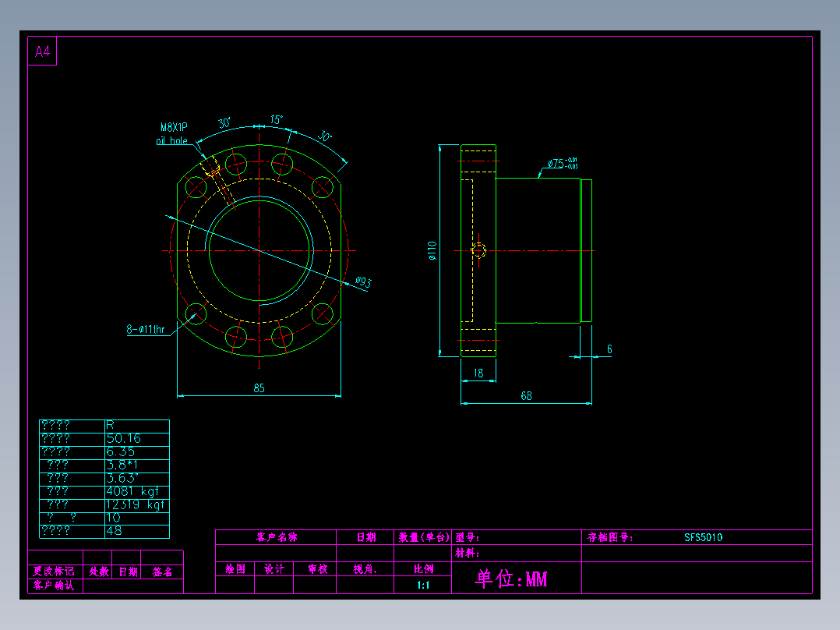Select the 存档图号: label
Viewport: 840px width, 630px height.
pyautogui.click(x=610, y=537)
